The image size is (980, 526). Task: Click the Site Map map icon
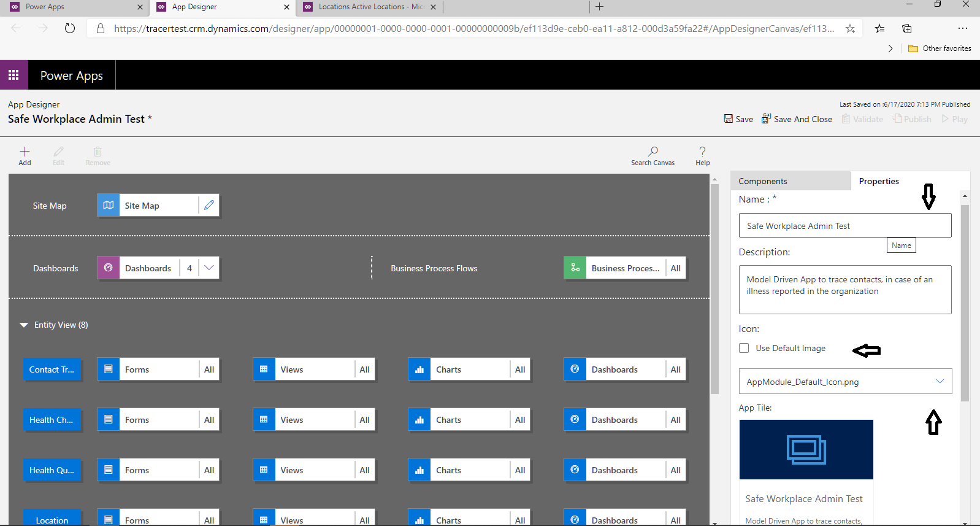pyautogui.click(x=109, y=205)
